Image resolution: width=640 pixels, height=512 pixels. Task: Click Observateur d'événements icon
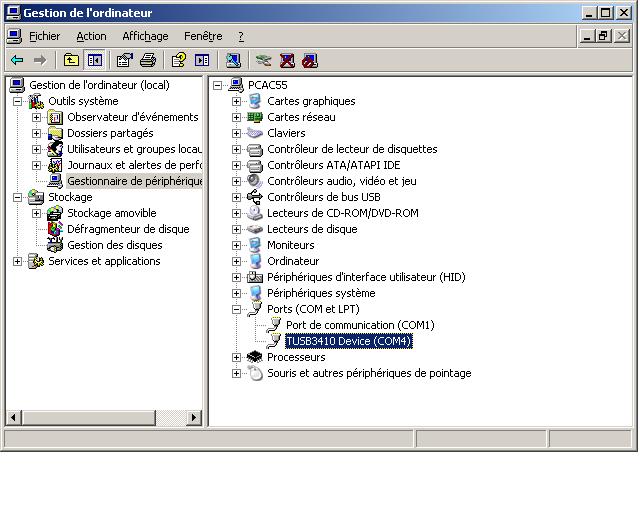point(55,117)
